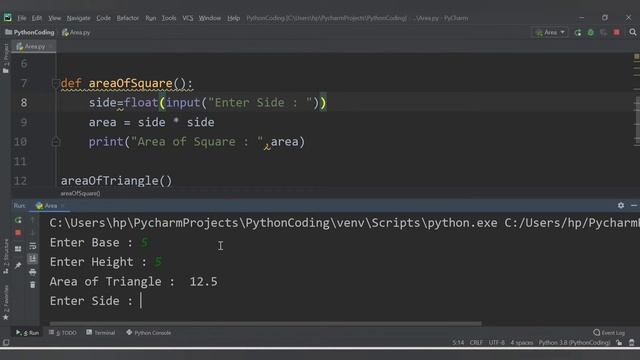
Task: Open the Refactor menu
Action: coord(127,18)
